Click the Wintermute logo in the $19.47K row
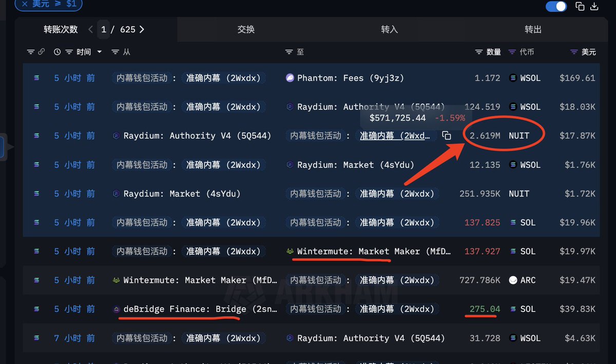Viewport: 616px width, 364px height. (116, 280)
